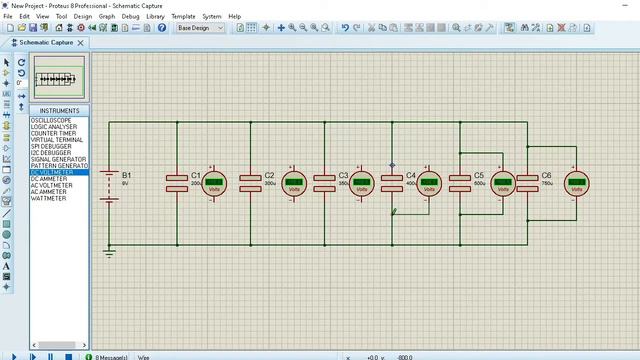Click the Rotate Clockwise icon
Screen dimensions: 640x360
[22, 62]
